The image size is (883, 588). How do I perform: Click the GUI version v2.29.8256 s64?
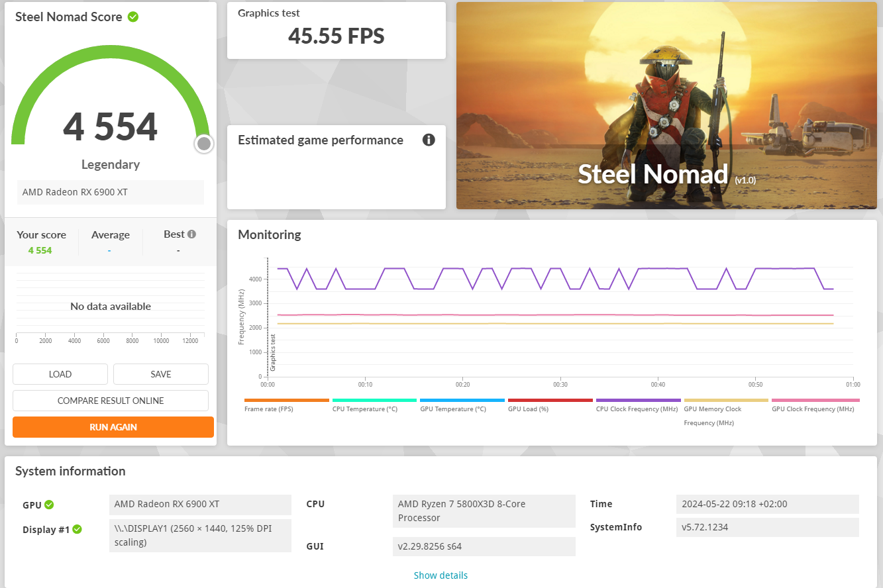pos(484,547)
